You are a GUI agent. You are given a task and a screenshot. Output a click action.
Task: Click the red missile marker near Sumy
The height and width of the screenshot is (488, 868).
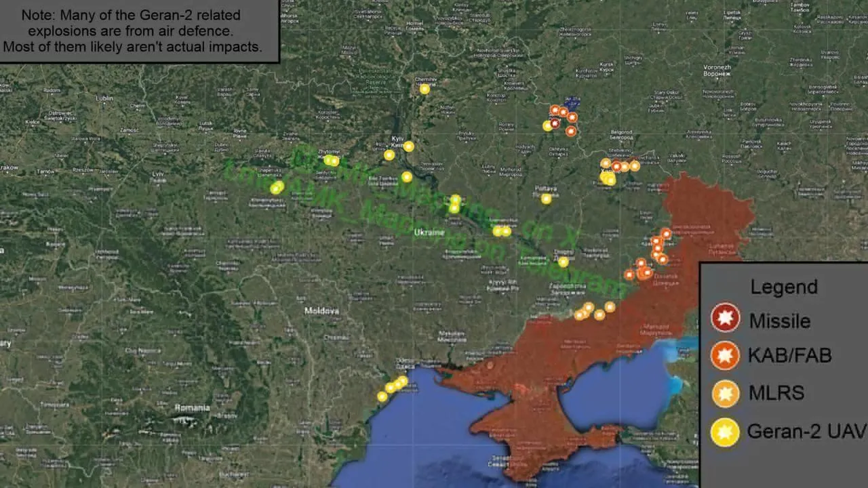pyautogui.click(x=555, y=123)
